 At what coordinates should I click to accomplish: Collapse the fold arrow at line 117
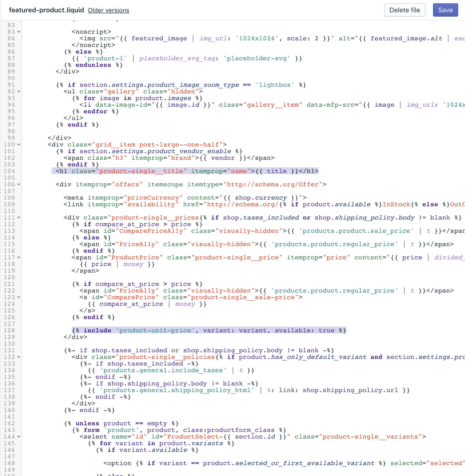[x=19, y=257]
